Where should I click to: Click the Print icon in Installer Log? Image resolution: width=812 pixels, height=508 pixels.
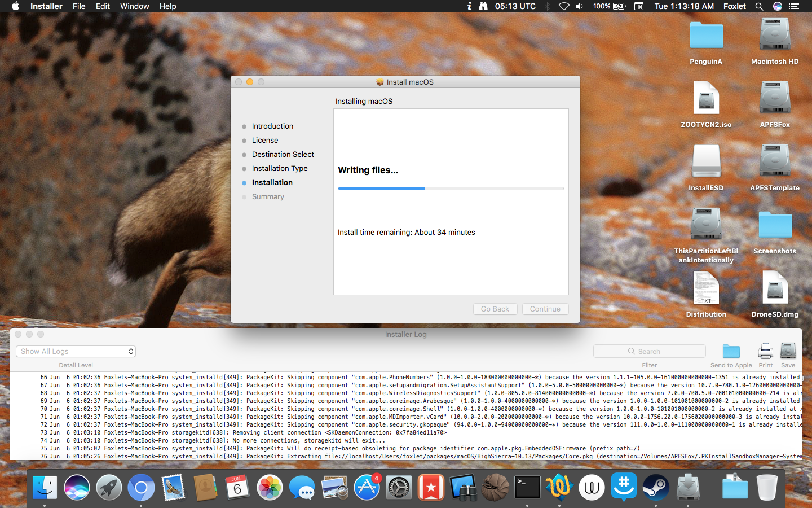click(x=766, y=351)
